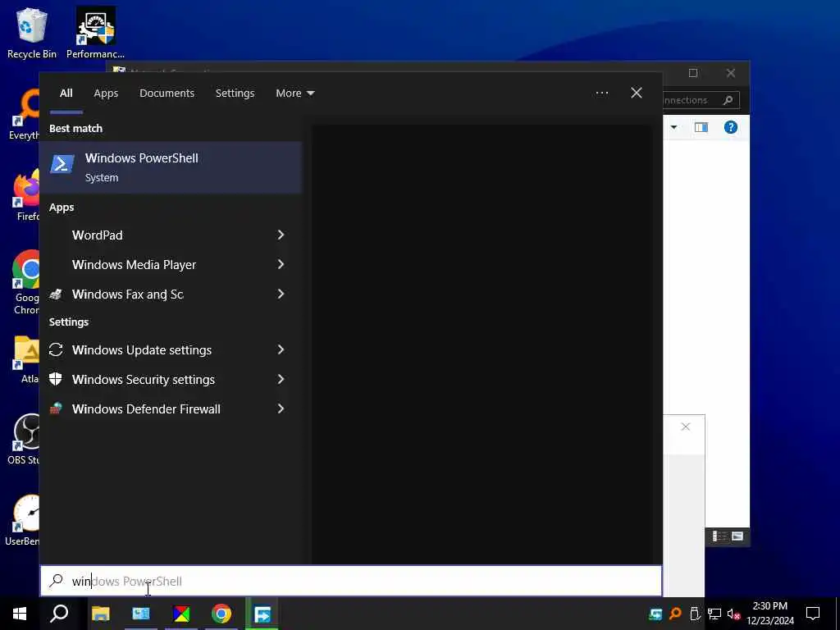Screen dimensions: 840x630
Task: Expand WordPad result options chevron
Action: [x=281, y=235]
